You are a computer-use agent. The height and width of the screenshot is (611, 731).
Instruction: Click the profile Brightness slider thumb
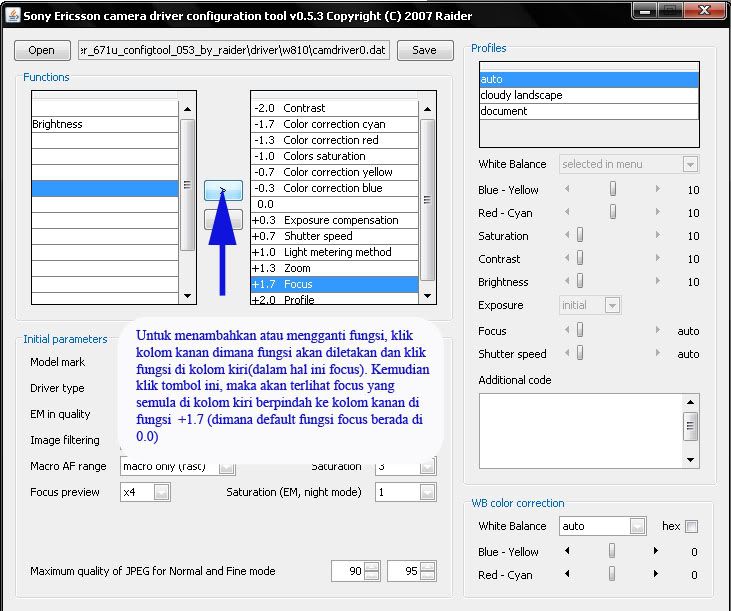[580, 281]
